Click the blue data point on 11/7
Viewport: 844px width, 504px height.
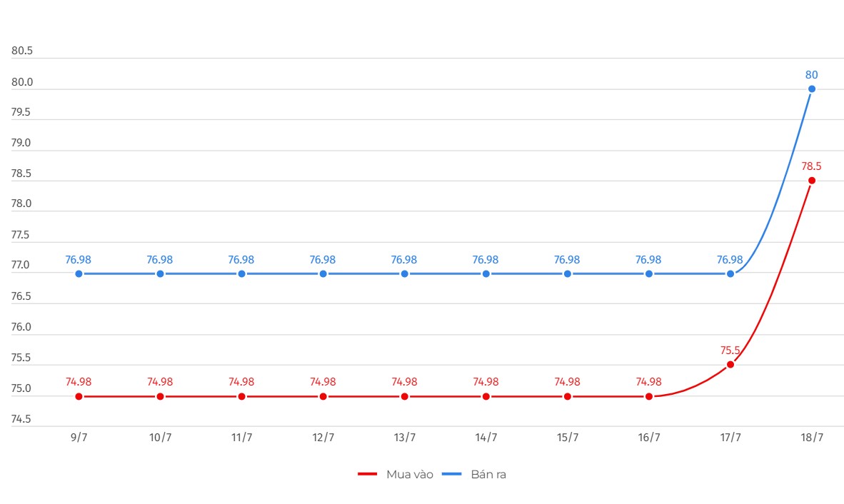[x=241, y=273]
